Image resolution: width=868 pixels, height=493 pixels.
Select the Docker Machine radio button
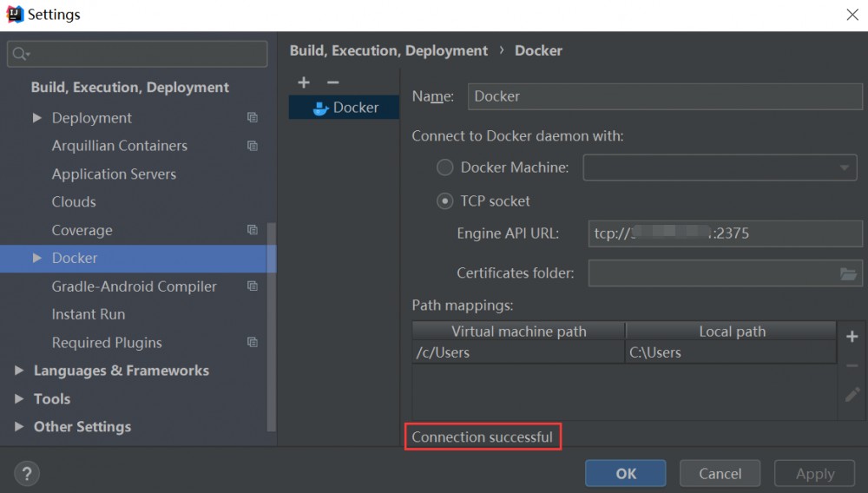[444, 168]
